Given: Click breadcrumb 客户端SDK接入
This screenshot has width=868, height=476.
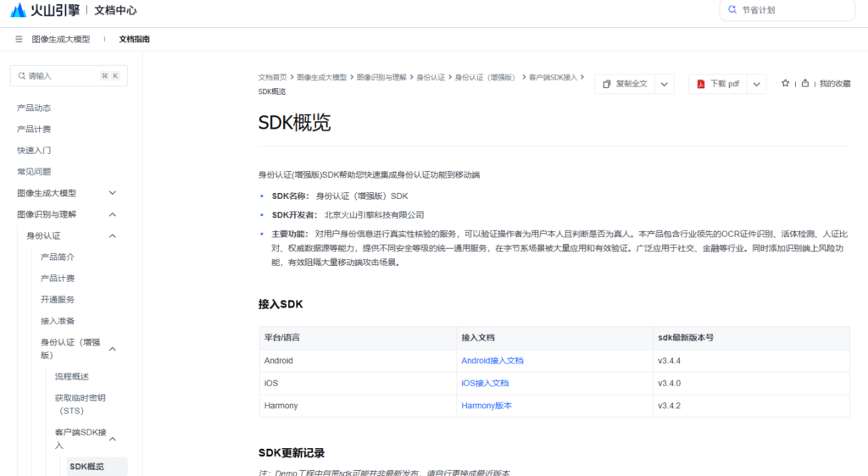Looking at the screenshot, I should [553, 77].
